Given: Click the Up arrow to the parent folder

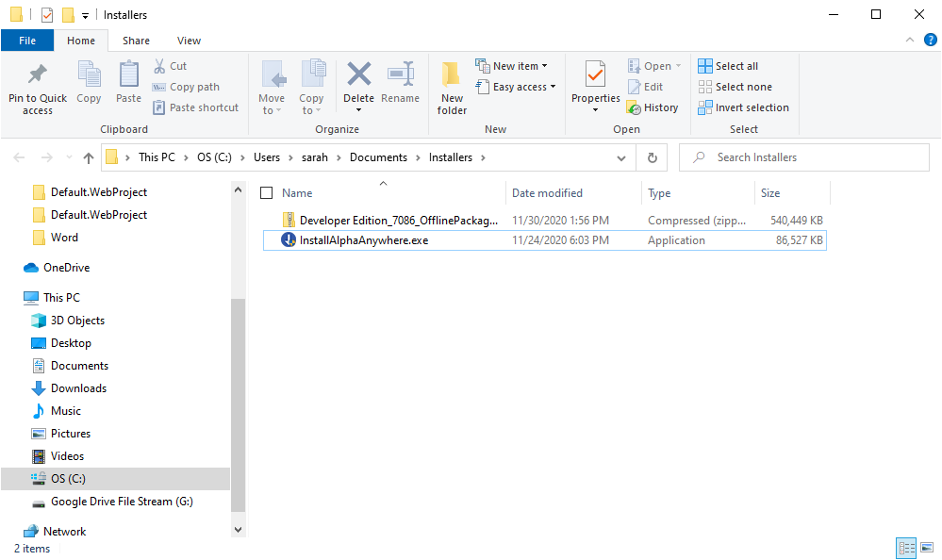Looking at the screenshot, I should pyautogui.click(x=89, y=157).
